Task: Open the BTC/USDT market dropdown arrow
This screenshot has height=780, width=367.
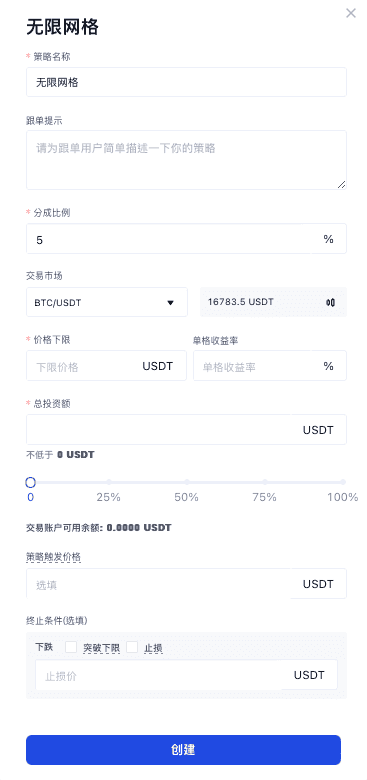Action: (x=170, y=302)
